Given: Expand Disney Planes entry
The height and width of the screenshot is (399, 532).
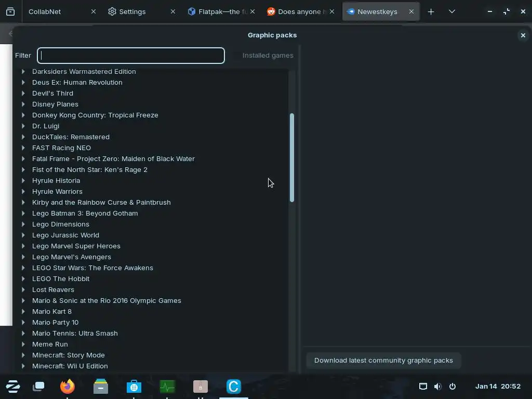Looking at the screenshot, I should tap(23, 104).
